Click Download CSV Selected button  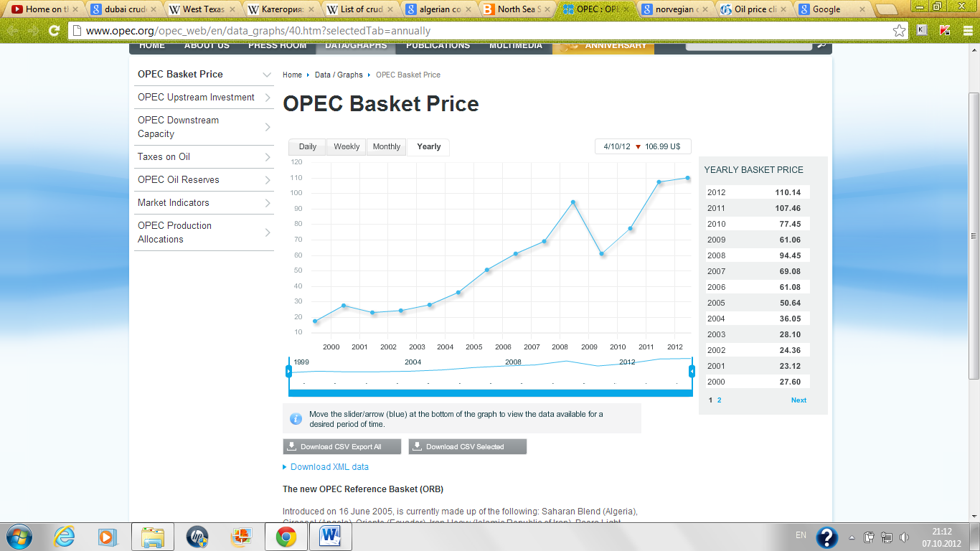[x=468, y=446]
